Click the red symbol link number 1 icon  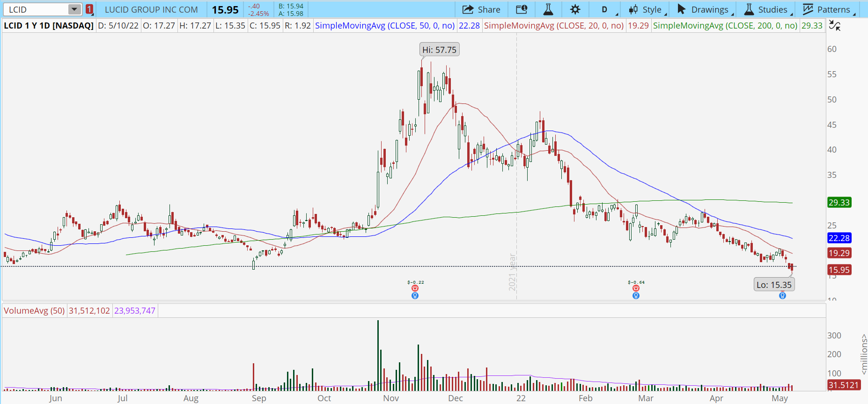[89, 9]
